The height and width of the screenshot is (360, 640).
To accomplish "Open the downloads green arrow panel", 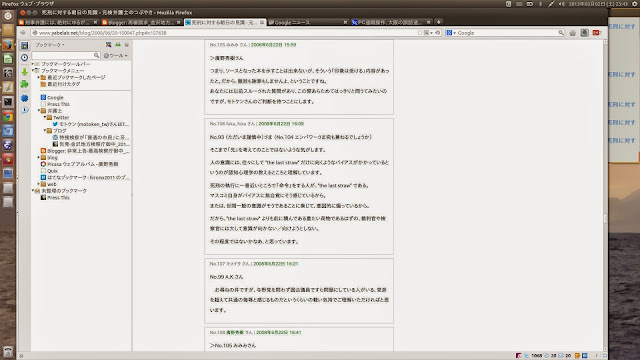I will coord(24,72).
